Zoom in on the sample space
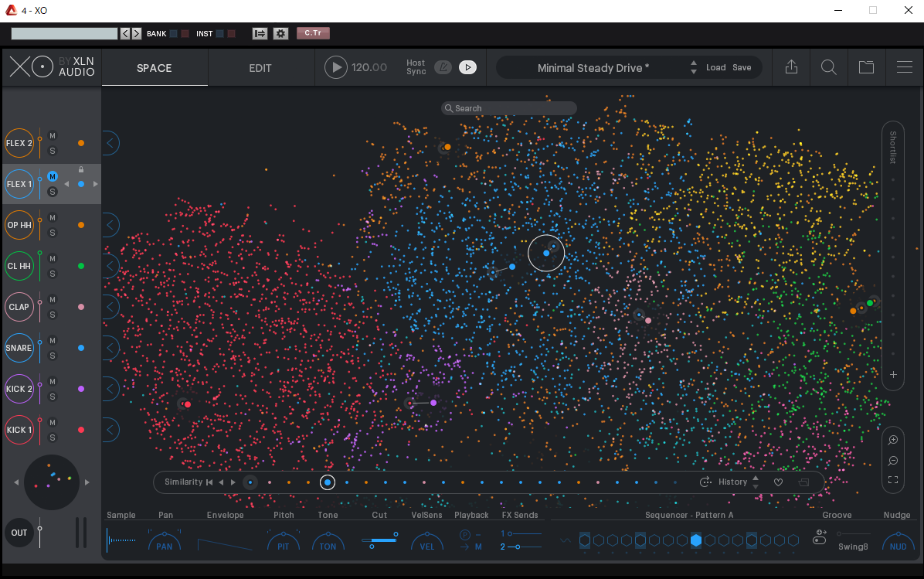The width and height of the screenshot is (924, 579). pos(893,440)
